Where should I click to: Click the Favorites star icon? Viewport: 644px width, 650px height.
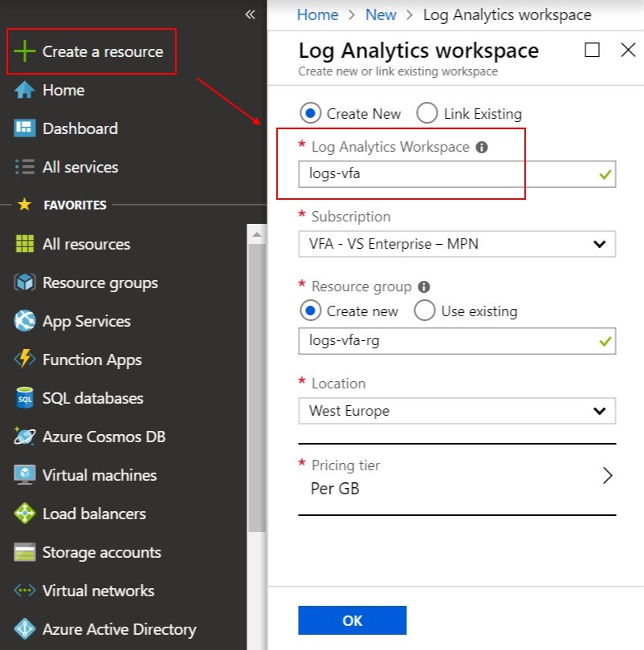click(x=24, y=205)
